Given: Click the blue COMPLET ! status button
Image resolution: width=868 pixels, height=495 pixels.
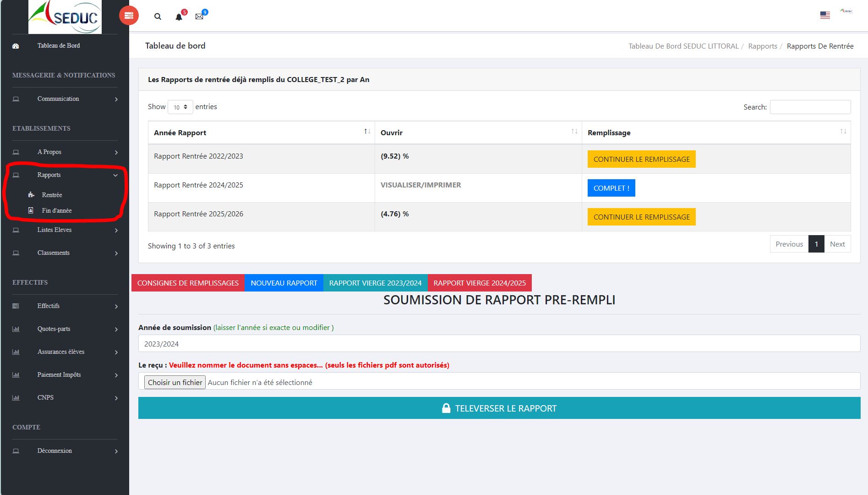Looking at the screenshot, I should (x=611, y=188).
